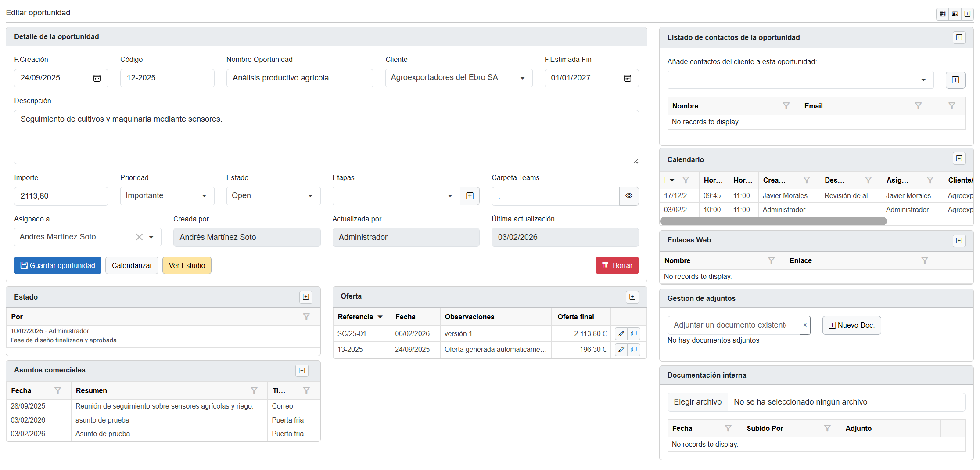Click the X next to attach document field
The height and width of the screenshot is (470, 980).
[x=805, y=325]
